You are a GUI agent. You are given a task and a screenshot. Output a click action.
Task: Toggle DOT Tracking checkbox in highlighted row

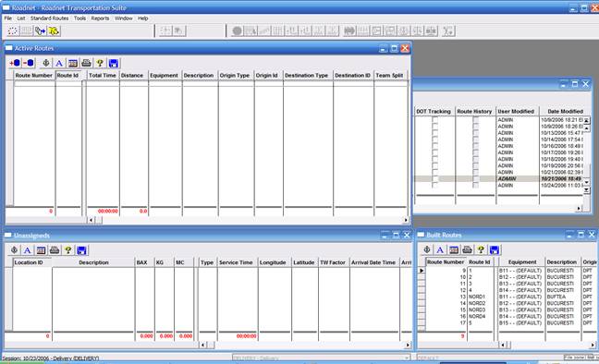434,178
